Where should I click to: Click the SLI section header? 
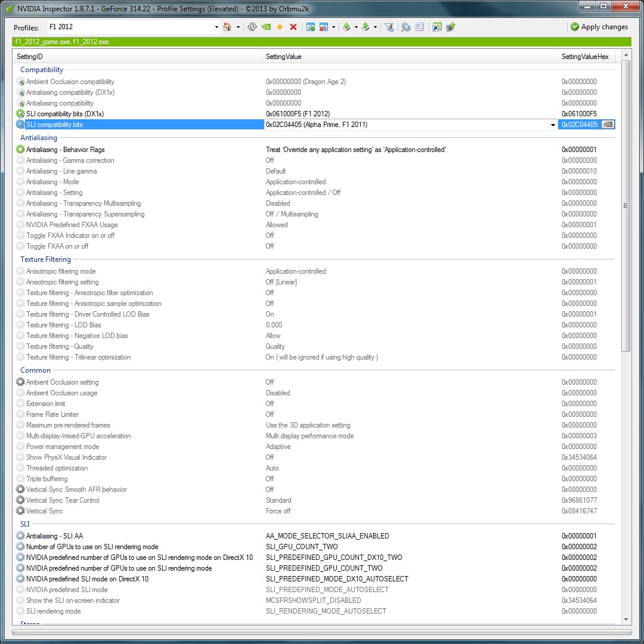tap(25, 524)
